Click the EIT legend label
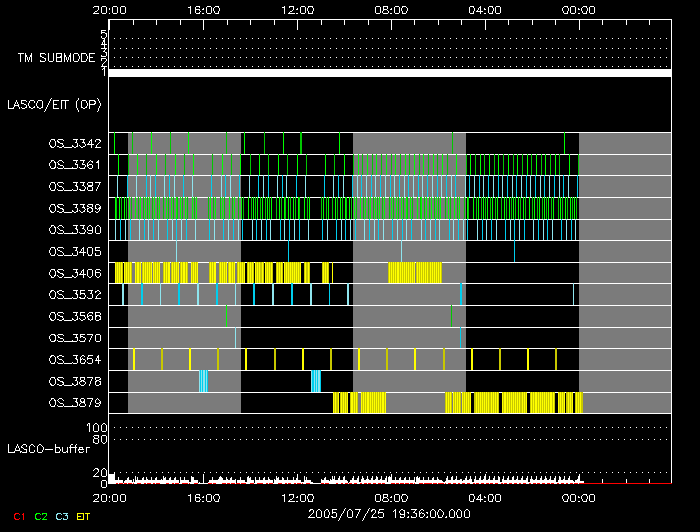 [x=84, y=515]
